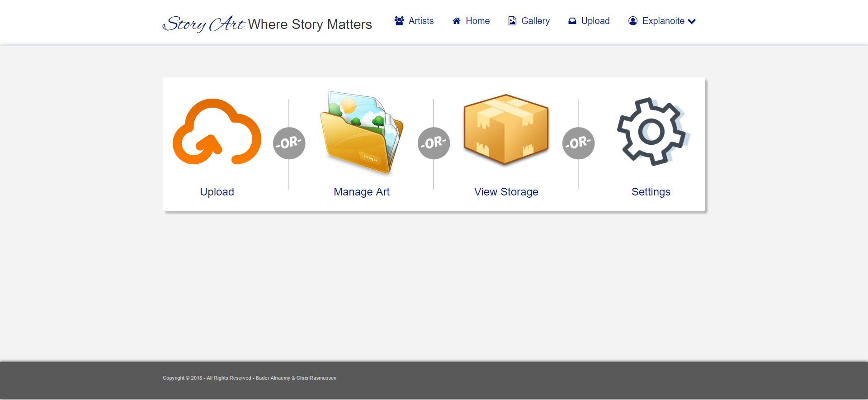Viewport: 868px width, 400px height.
Task: Open the View Storage text link
Action: tap(506, 192)
